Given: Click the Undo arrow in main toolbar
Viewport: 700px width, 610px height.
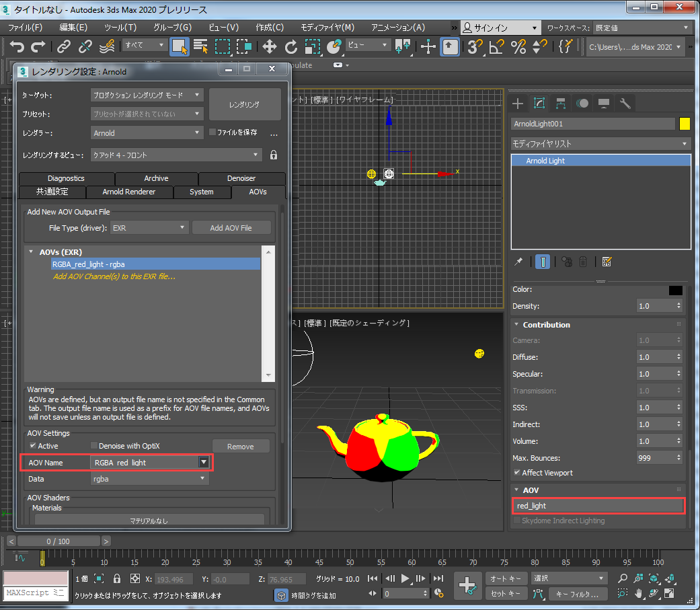Looking at the screenshot, I should coord(17,46).
